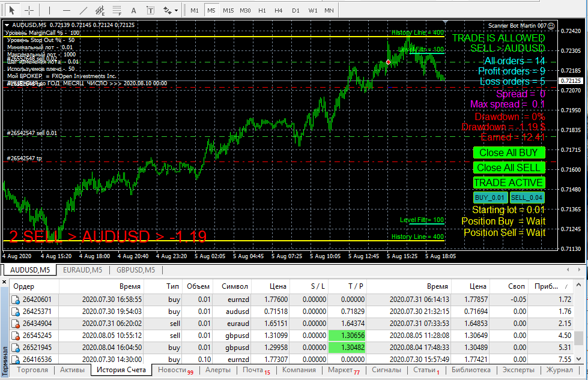Click the text 'A' tool
This screenshot has height=380, width=588.
133,10
